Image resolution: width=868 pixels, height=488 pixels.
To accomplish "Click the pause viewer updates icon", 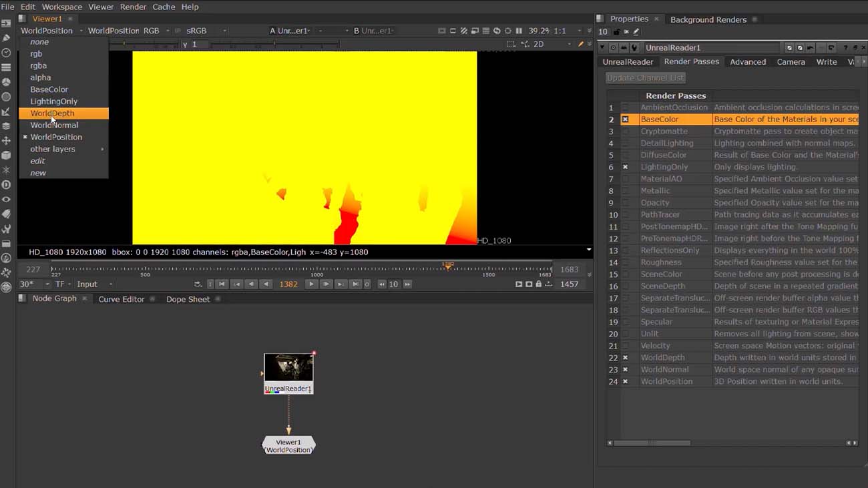I will 519,31.
